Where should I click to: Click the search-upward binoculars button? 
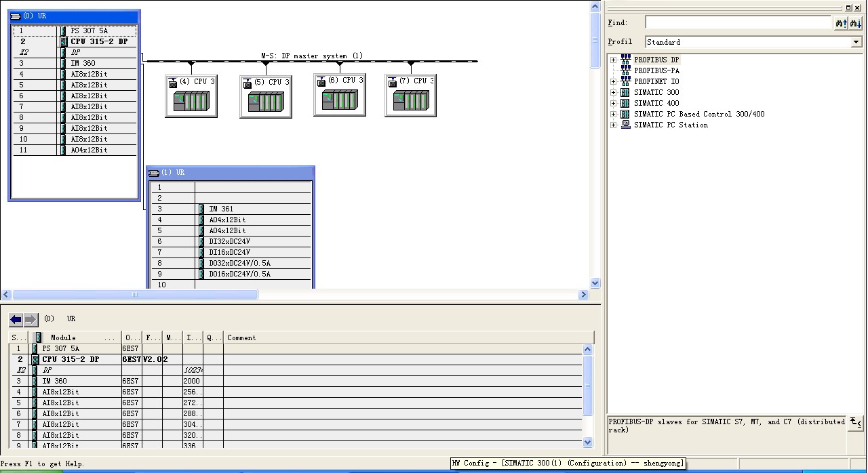841,23
